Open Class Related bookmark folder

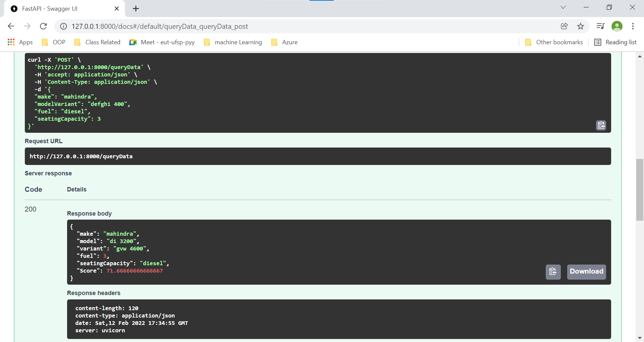point(97,42)
